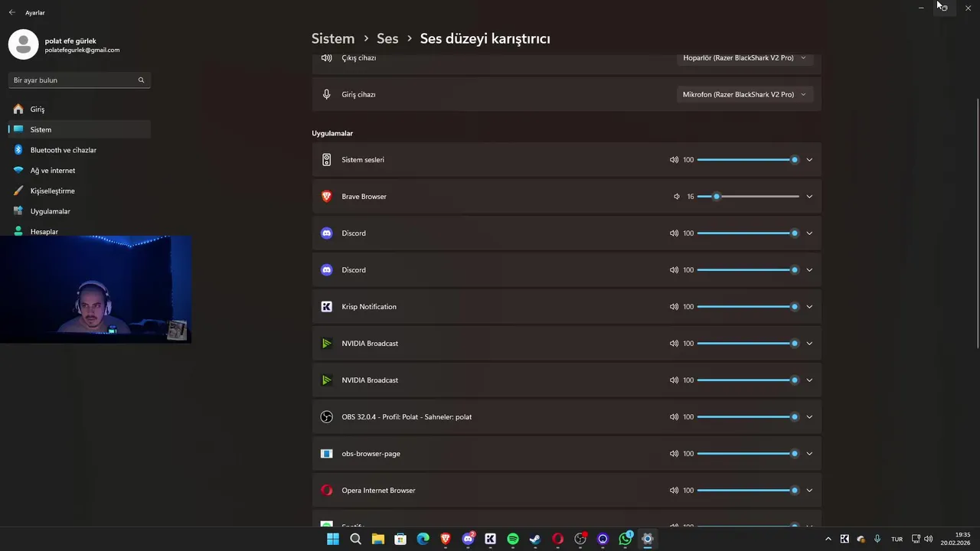Open Microsoft Store from the taskbar
The height and width of the screenshot is (551, 980).
[x=400, y=539]
